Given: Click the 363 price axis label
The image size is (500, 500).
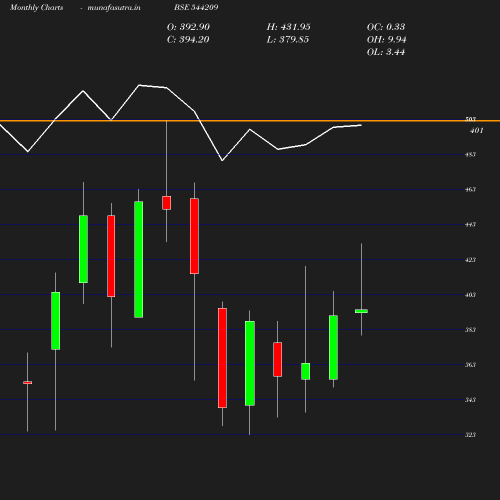Looking at the screenshot, I should point(470,365).
